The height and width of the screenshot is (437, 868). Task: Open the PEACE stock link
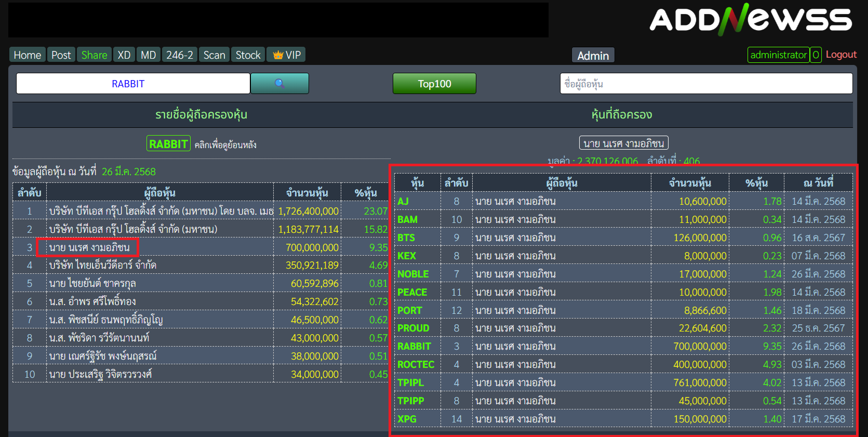412,293
